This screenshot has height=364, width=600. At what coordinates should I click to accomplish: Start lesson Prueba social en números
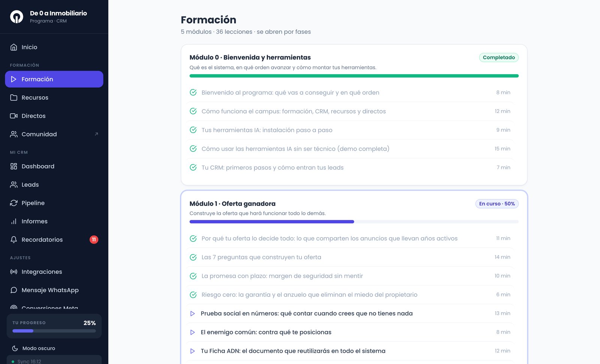coord(350,313)
